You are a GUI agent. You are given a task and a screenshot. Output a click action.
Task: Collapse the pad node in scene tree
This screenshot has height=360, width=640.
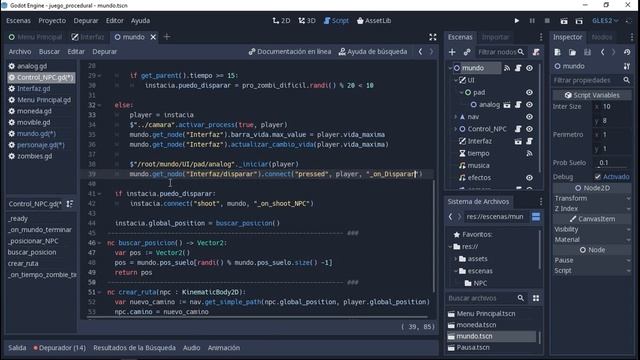pyautogui.click(x=461, y=92)
